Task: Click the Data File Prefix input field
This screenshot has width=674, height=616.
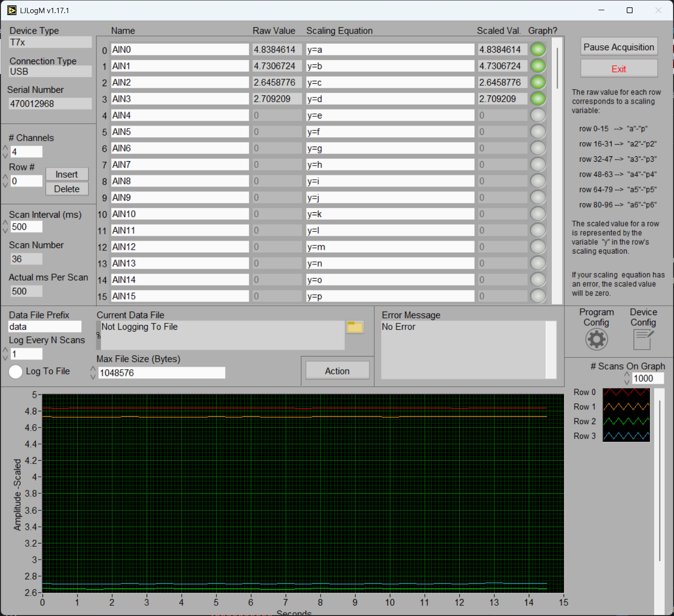Action: tap(45, 327)
